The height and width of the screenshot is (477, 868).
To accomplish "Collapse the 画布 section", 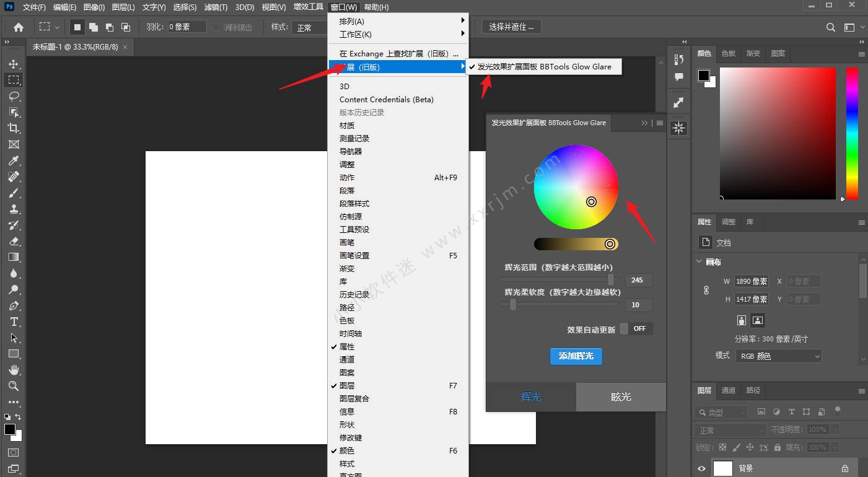I will (699, 262).
